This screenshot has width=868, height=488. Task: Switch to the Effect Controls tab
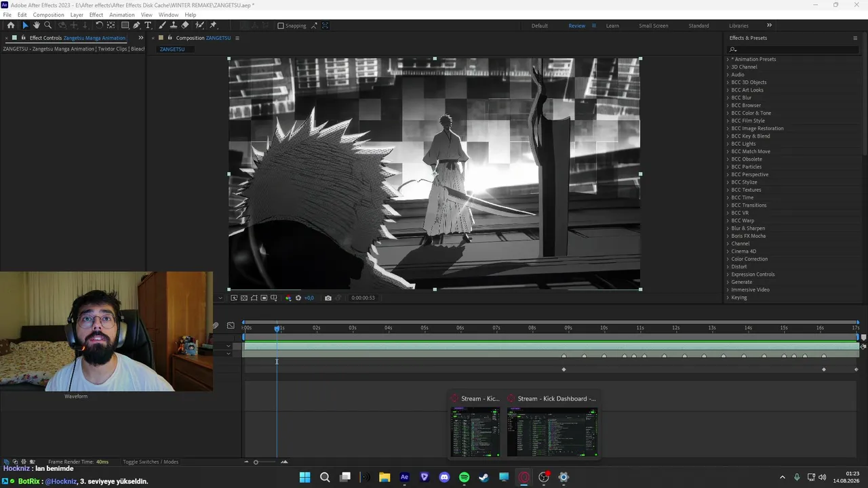point(77,38)
